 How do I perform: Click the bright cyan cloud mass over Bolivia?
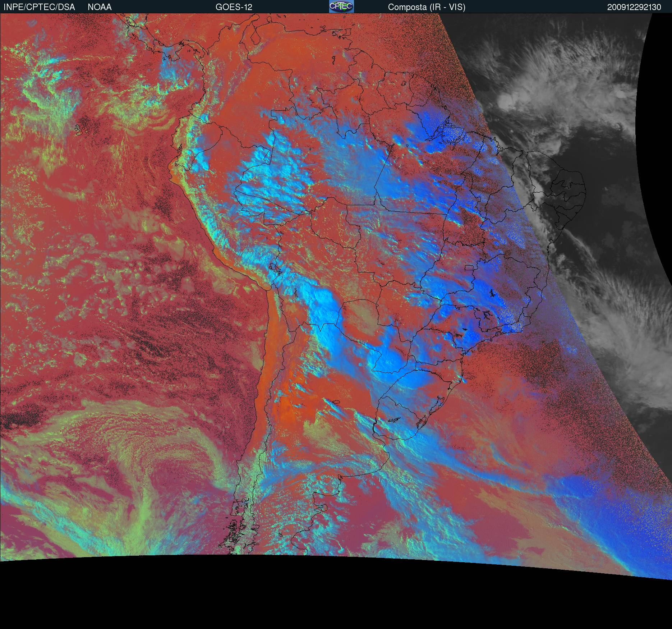pyautogui.click(x=323, y=302)
